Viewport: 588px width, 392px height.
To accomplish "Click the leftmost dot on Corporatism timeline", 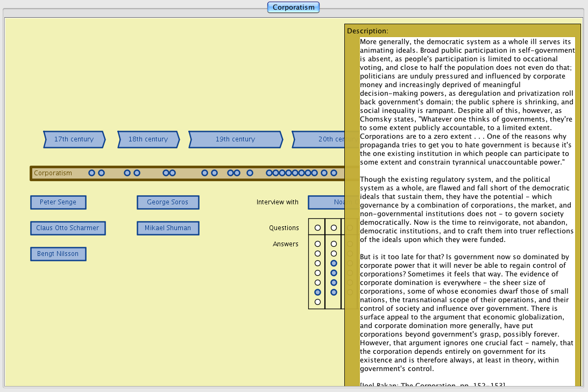I will point(91,173).
